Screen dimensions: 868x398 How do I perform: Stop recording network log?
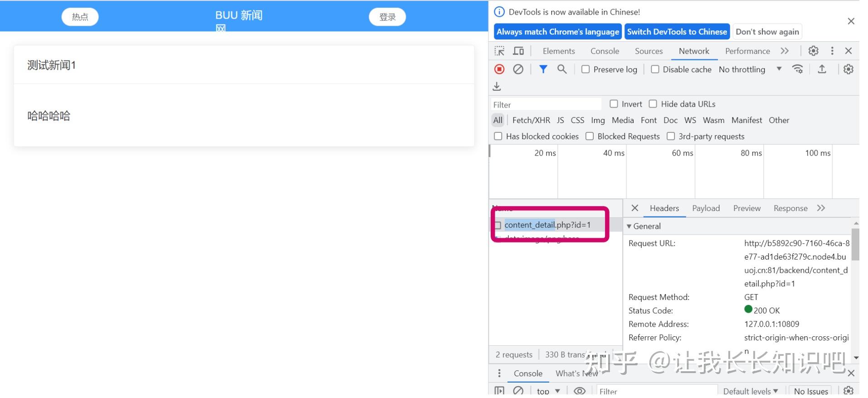(x=499, y=69)
